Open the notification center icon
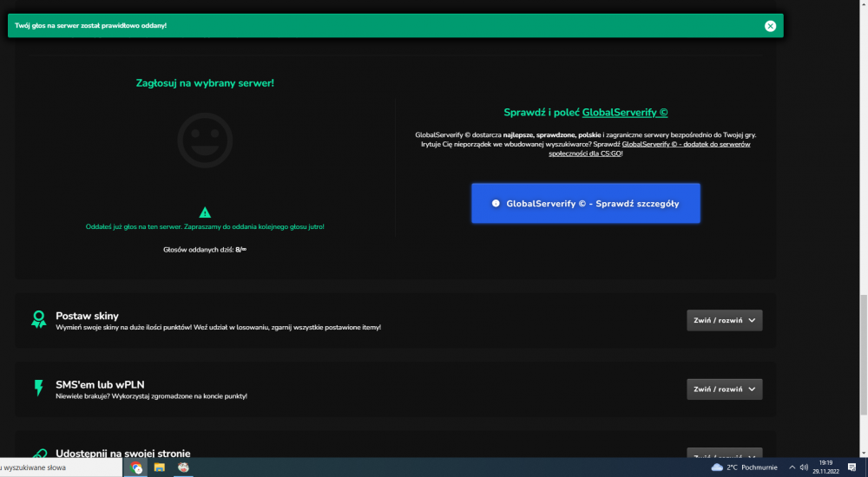Screen dimensions: 868x477 tap(852, 467)
